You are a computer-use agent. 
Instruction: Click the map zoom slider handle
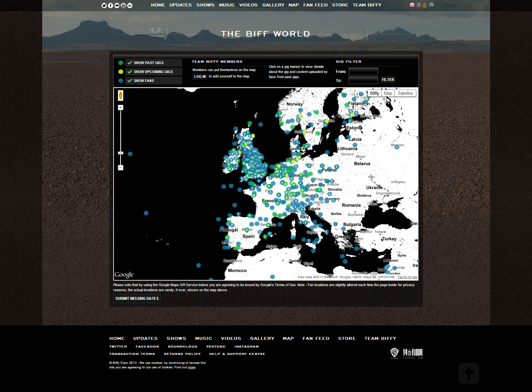tap(121, 153)
